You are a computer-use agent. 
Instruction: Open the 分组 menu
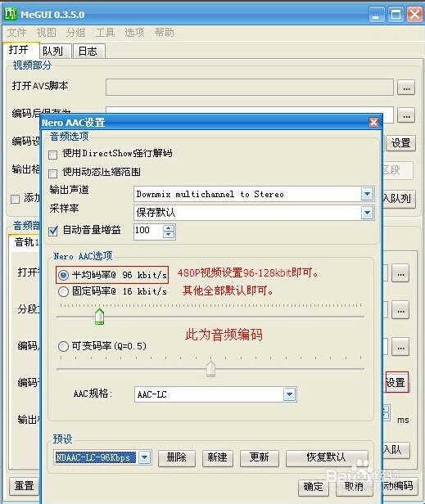pos(75,33)
